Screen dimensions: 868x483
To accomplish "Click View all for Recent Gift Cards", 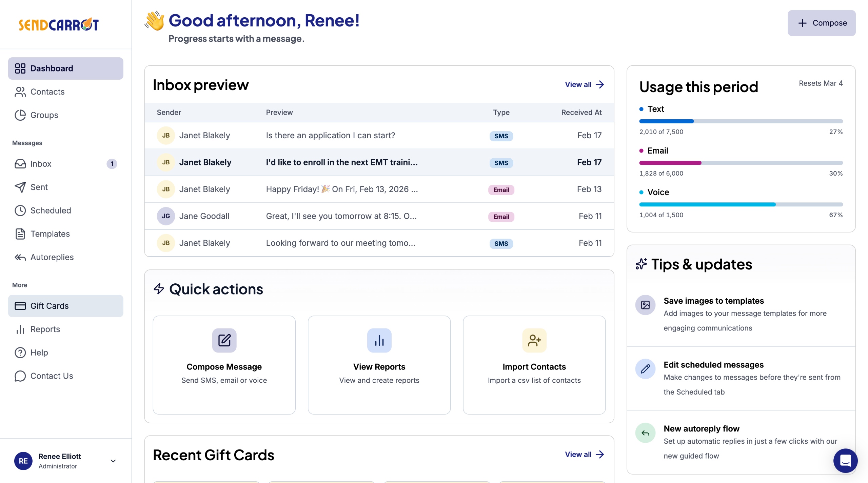I will pos(584,454).
